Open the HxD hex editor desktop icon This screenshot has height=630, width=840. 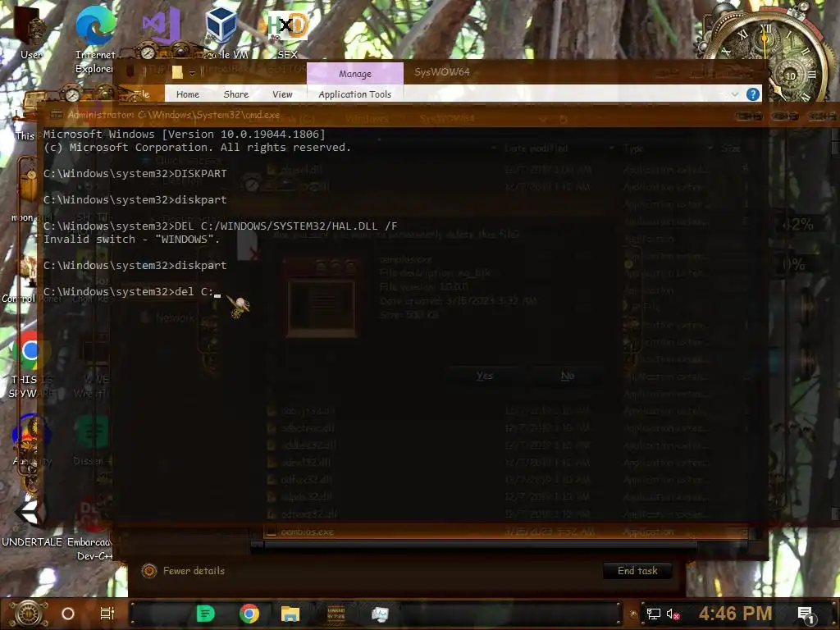[x=288, y=33]
